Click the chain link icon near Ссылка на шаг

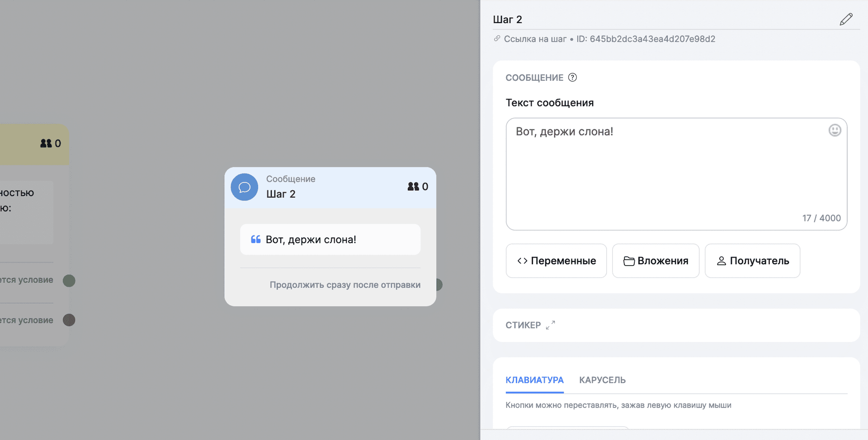coord(497,39)
